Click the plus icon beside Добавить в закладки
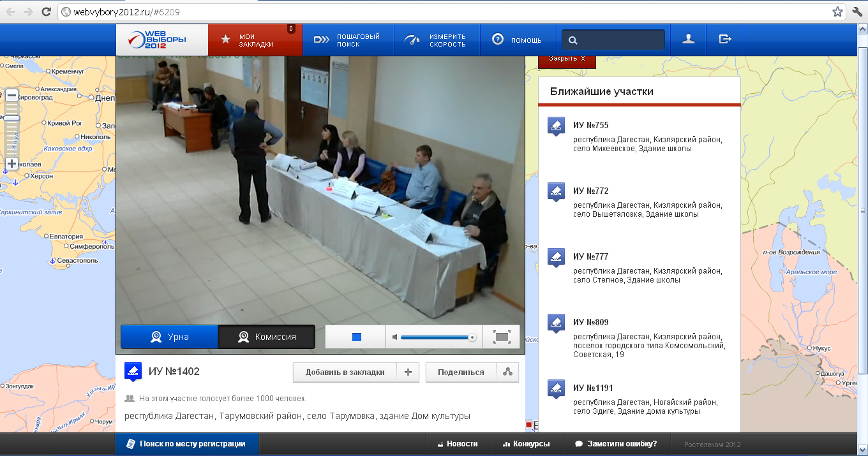The image size is (868, 456). coord(408,372)
